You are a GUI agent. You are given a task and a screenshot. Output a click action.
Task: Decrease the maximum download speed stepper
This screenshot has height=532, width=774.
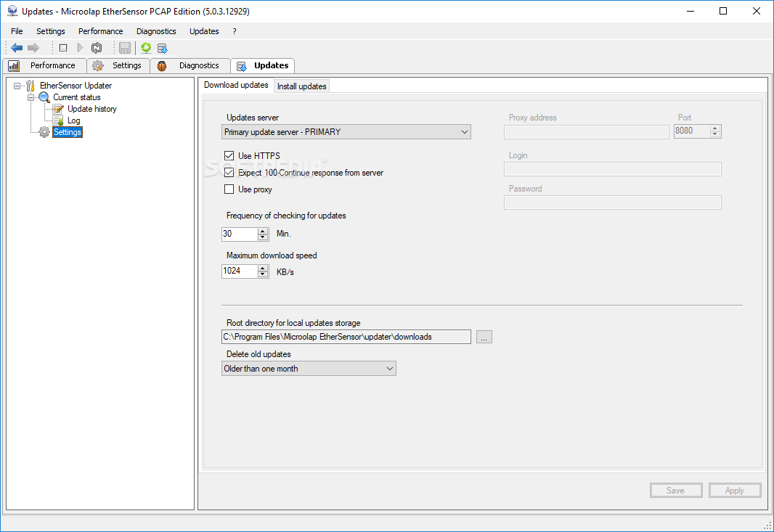click(x=263, y=274)
